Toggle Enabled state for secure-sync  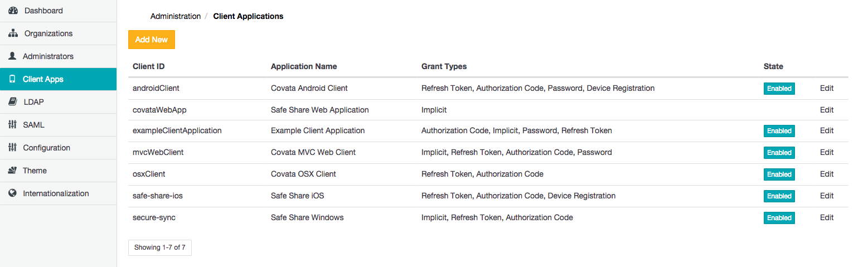779,218
